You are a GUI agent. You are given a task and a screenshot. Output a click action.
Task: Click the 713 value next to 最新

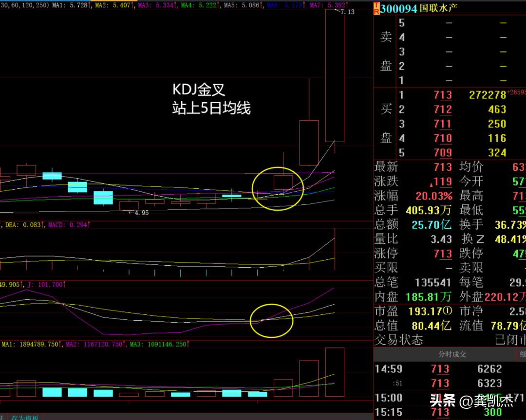443,167
